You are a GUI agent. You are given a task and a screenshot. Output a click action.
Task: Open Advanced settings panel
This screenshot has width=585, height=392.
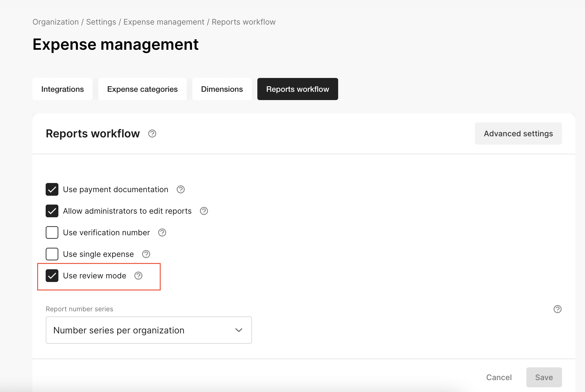click(518, 133)
